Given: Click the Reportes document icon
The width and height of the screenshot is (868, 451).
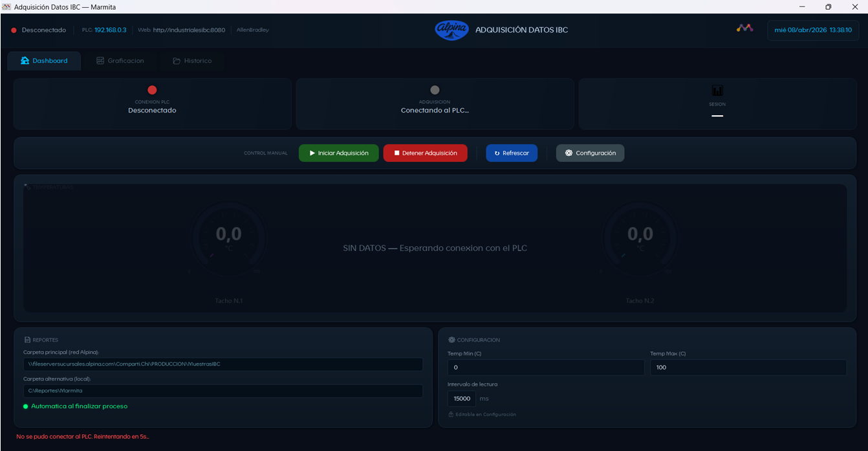Looking at the screenshot, I should 27,340.
